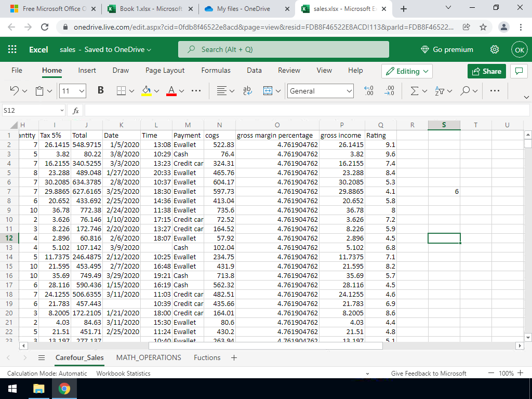532x399 pixels.
Task: Switch to MATH_OPERATIONS sheet tab
Action: tap(149, 357)
